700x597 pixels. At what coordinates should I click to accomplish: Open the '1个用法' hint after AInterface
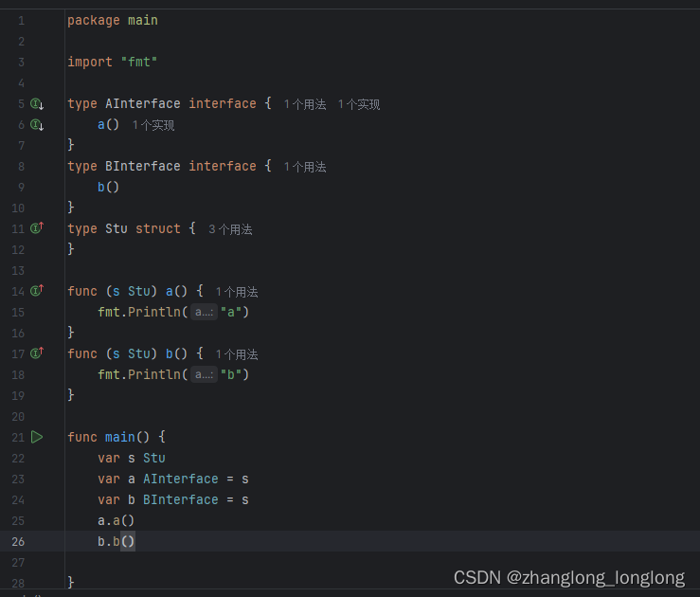point(305,104)
